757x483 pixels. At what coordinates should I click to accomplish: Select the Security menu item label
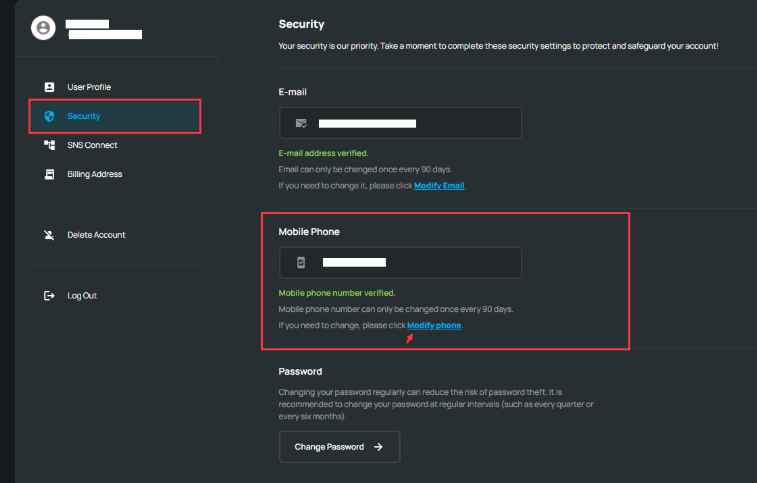[x=84, y=116]
